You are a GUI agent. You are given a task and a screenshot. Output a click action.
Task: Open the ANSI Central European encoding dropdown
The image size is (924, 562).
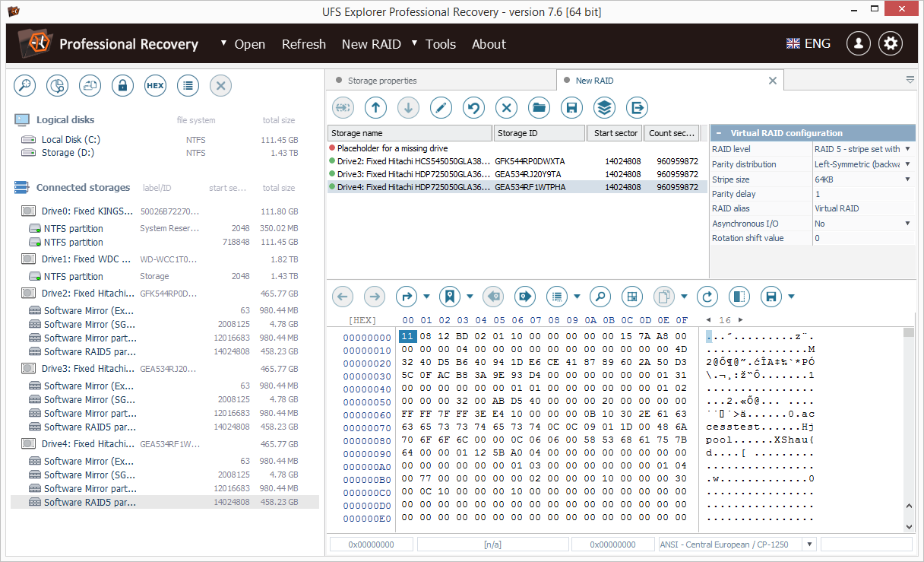(808, 545)
